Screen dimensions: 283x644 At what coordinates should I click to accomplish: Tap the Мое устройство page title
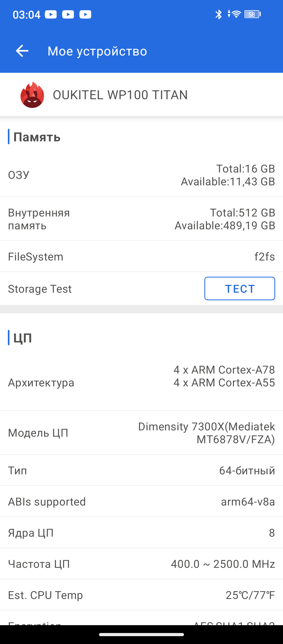97,51
